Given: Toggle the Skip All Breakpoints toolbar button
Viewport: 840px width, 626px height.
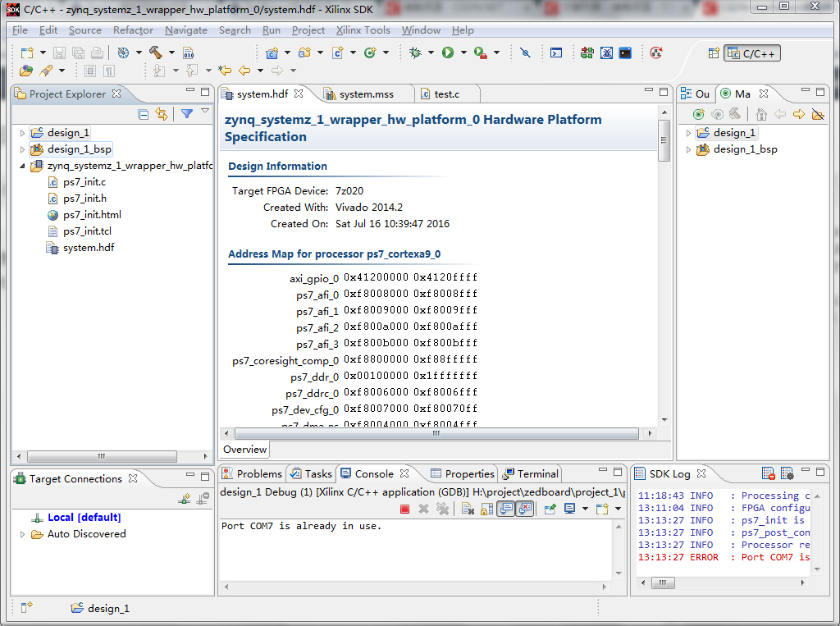Looking at the screenshot, I should pyautogui.click(x=526, y=53).
